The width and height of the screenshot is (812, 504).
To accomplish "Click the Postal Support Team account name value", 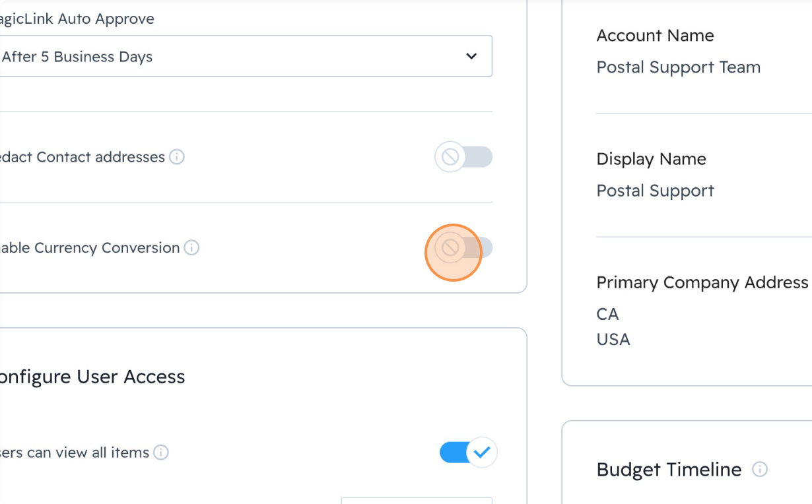I will (678, 67).
